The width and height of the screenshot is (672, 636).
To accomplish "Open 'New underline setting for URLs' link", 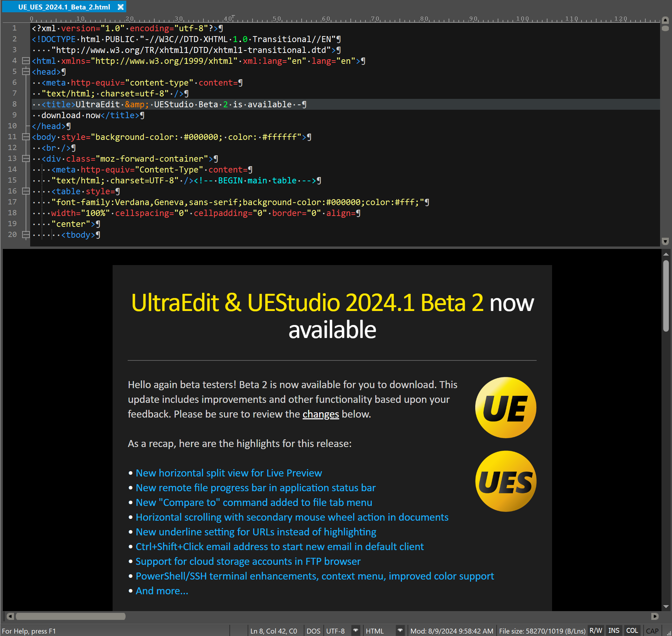I will (x=256, y=532).
